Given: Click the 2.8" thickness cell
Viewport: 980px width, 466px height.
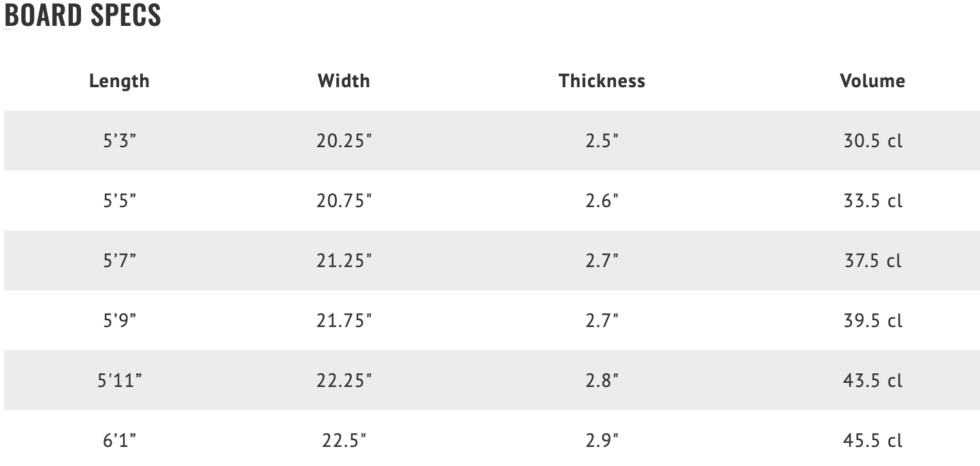Looking at the screenshot, I should [602, 381].
